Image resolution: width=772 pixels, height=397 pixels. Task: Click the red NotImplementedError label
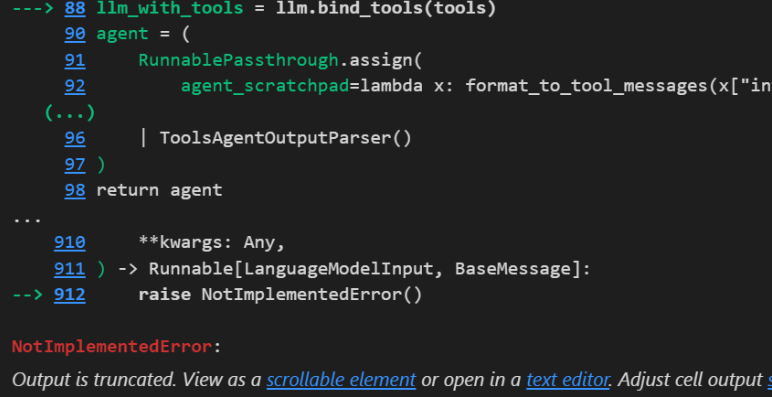[112, 347]
